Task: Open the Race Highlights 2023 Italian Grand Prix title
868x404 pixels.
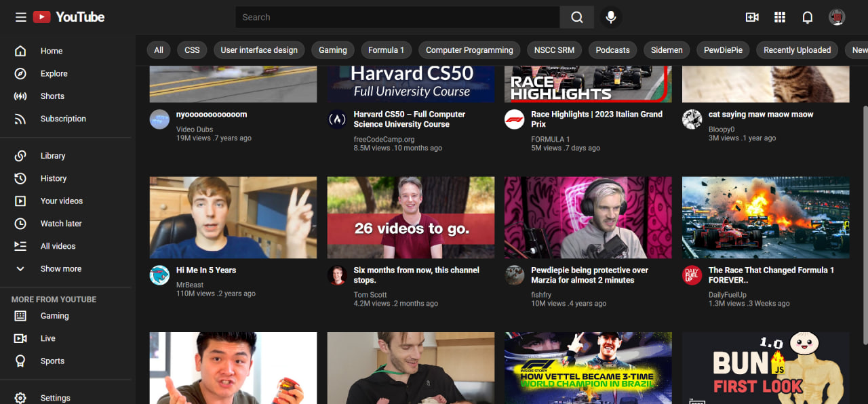Action: pos(597,119)
